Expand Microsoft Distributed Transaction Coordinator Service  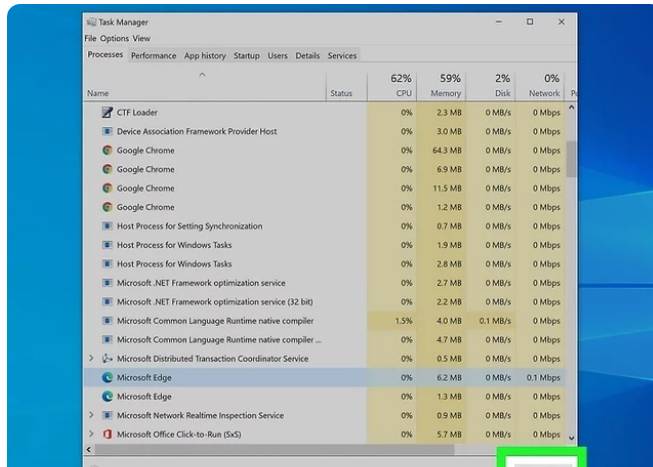pyautogui.click(x=91, y=359)
